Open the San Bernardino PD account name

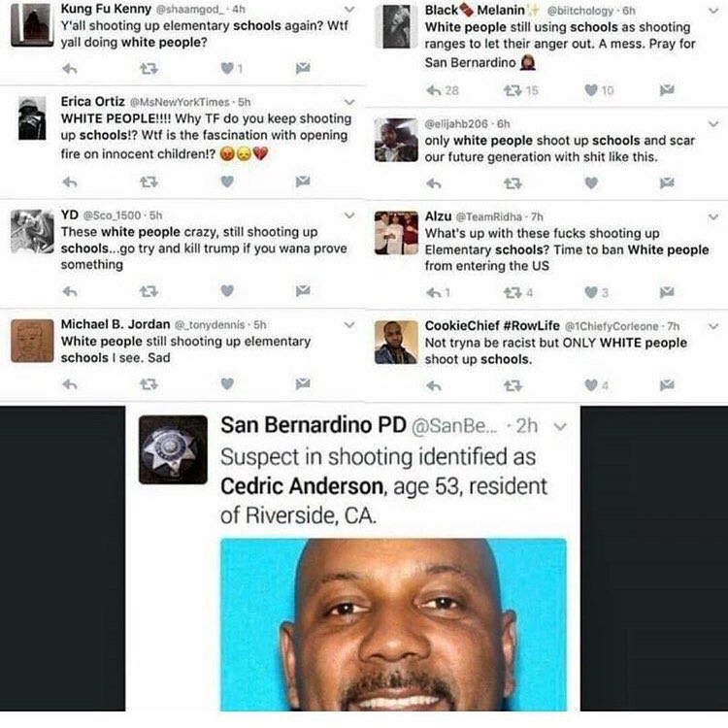(x=314, y=425)
